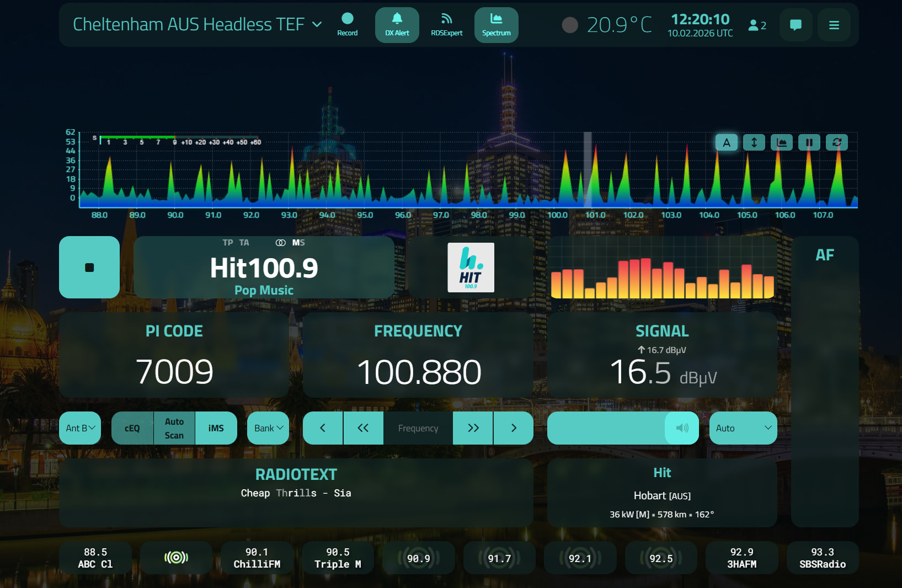Select the 93.3 SBSRadio preset
This screenshot has height=588, width=902.
[x=822, y=558]
